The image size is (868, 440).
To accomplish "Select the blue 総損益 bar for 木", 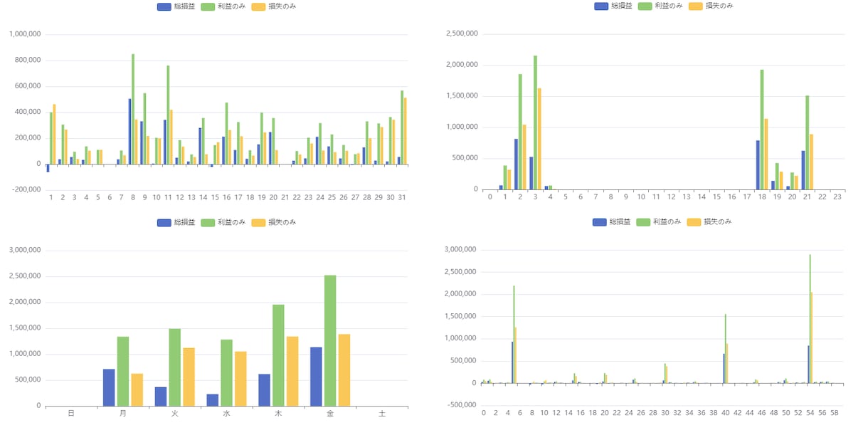I will (265, 390).
